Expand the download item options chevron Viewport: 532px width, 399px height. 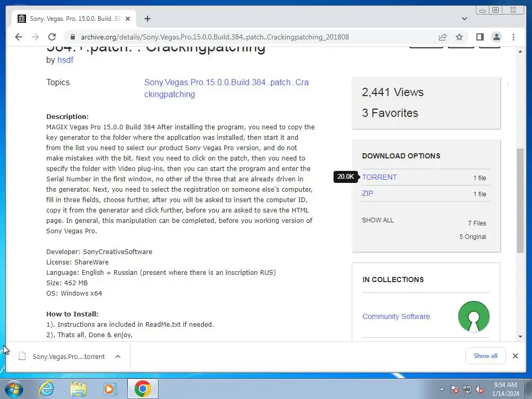[x=118, y=356]
